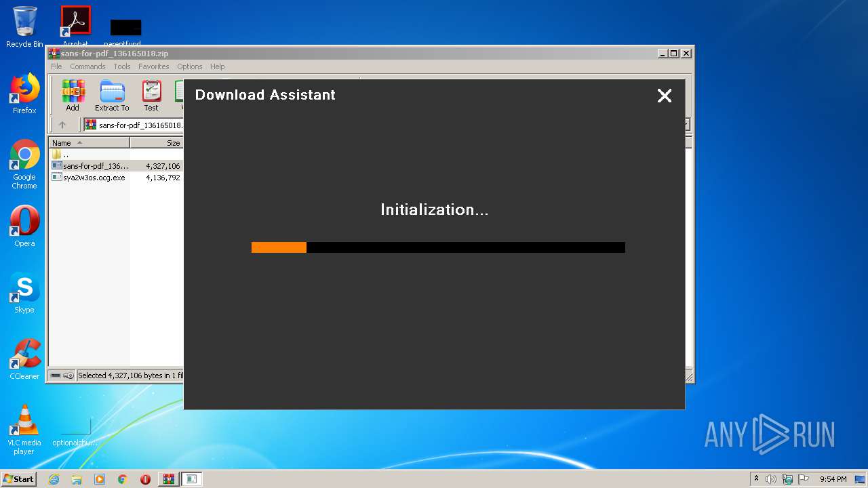868x488 pixels.
Task: Open Opera from the taskbar
Action: (145, 479)
